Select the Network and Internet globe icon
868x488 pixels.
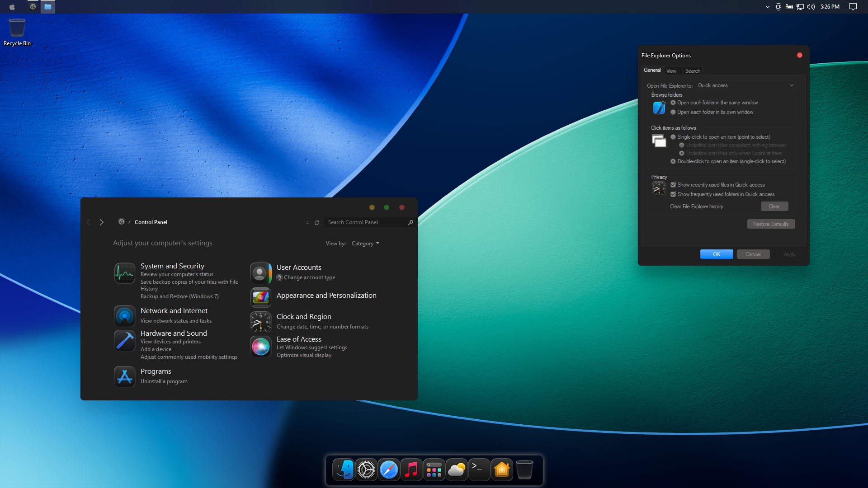124,316
